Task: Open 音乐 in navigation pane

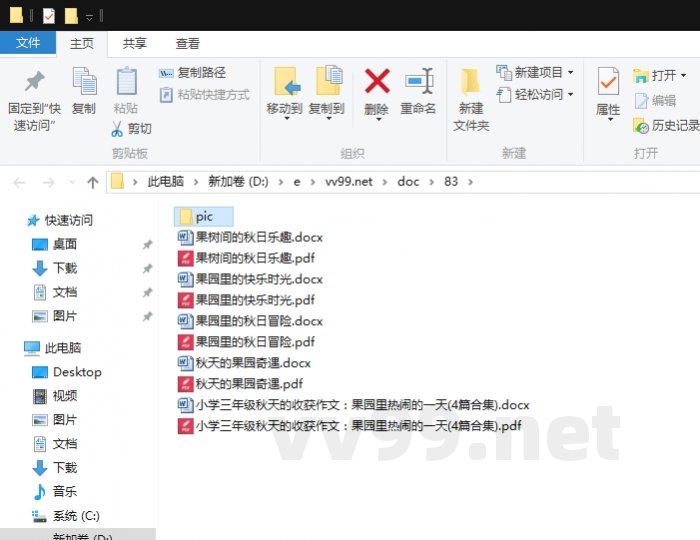Action: click(54, 491)
